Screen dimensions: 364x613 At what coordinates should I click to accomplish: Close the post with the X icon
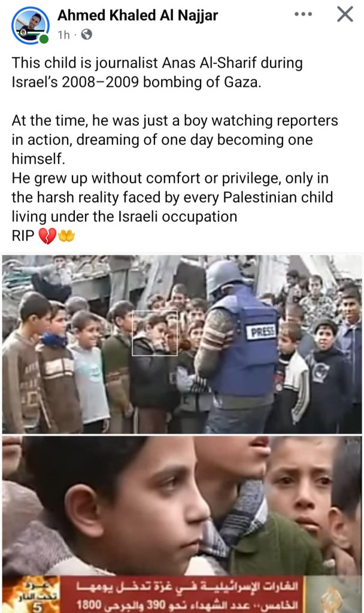[345, 14]
